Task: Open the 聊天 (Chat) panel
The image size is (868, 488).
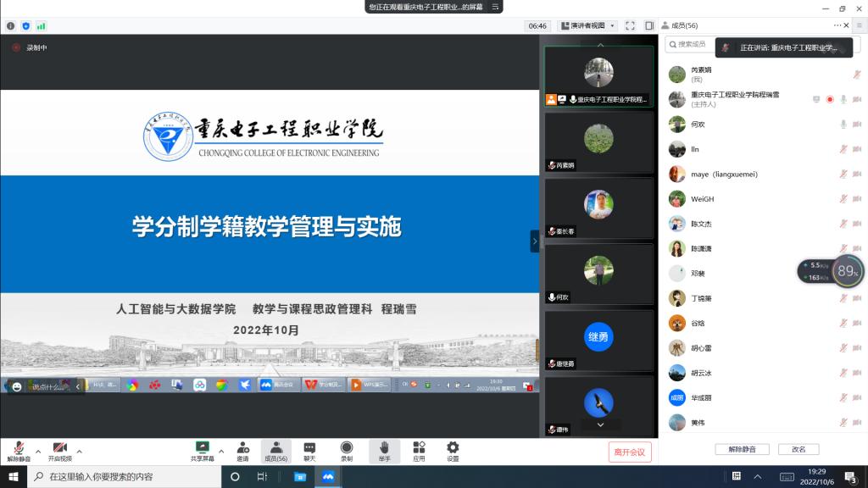Action: pos(309,450)
